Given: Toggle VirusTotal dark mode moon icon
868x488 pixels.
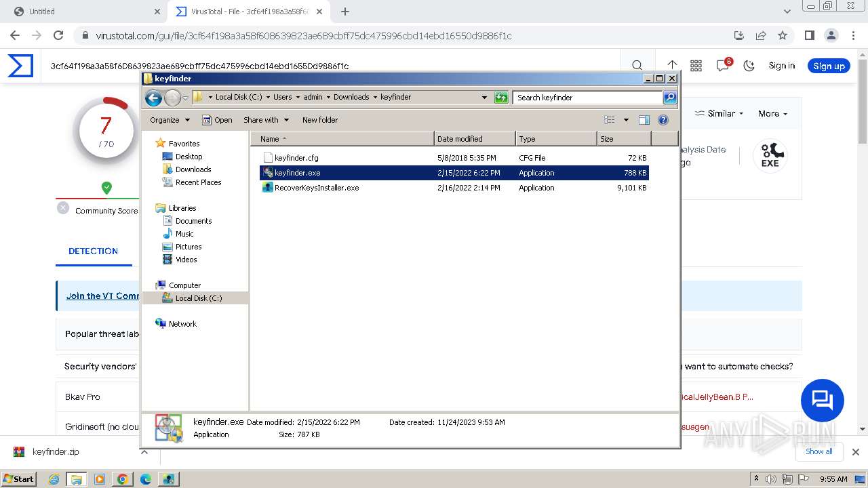Looking at the screenshot, I should pyautogui.click(x=749, y=66).
